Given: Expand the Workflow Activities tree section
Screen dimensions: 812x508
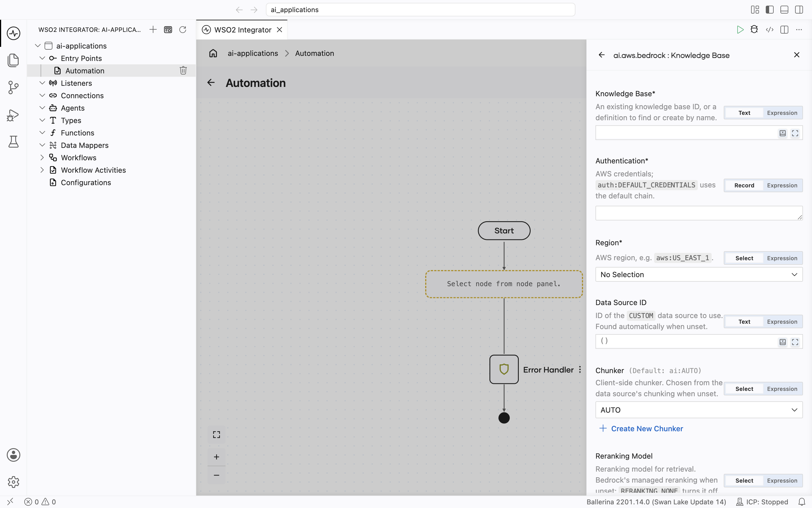Looking at the screenshot, I should click(42, 170).
